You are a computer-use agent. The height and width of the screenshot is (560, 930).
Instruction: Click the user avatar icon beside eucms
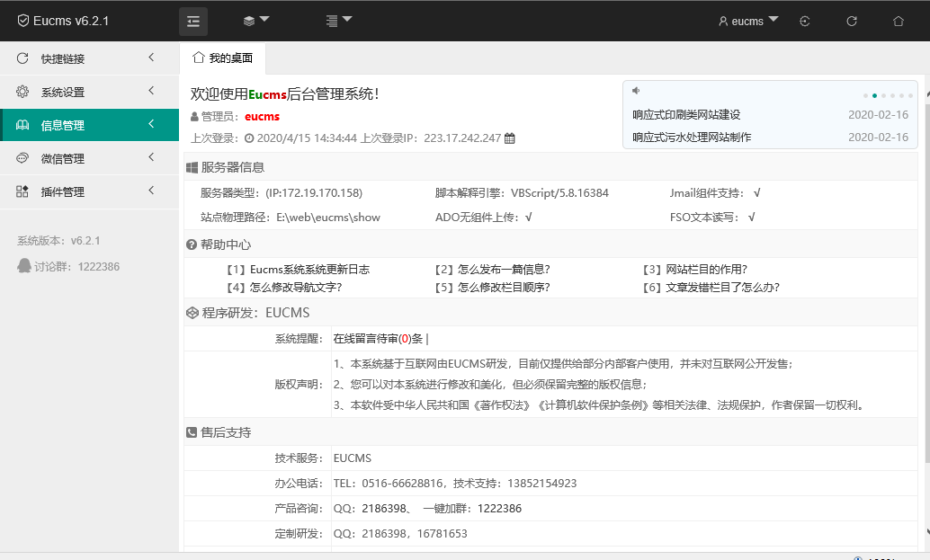point(723,22)
